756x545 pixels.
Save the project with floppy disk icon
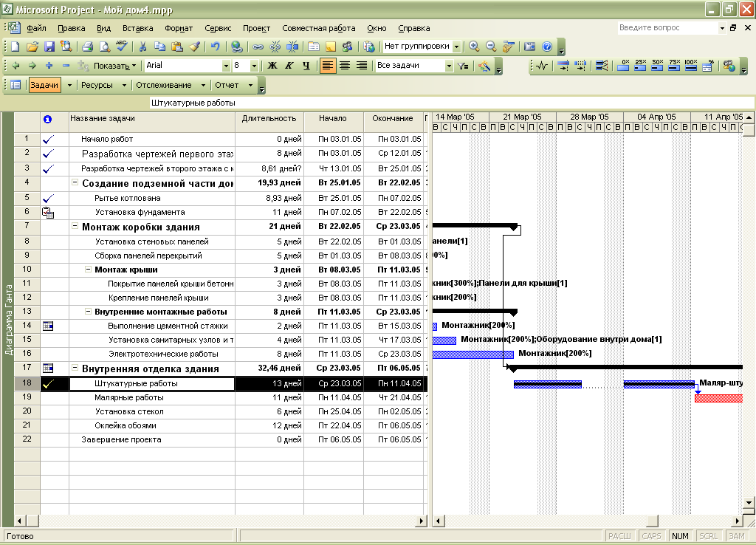tap(49, 47)
